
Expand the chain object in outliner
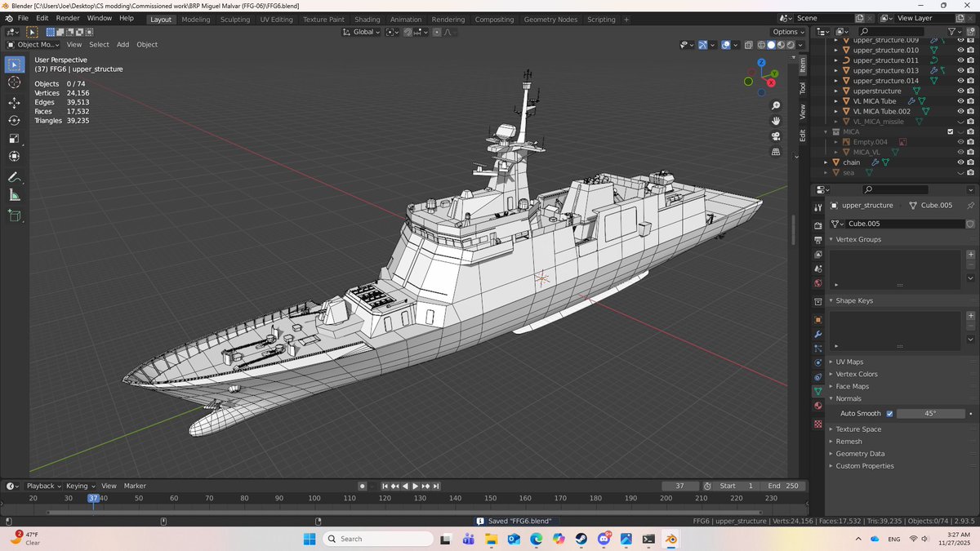(x=826, y=162)
